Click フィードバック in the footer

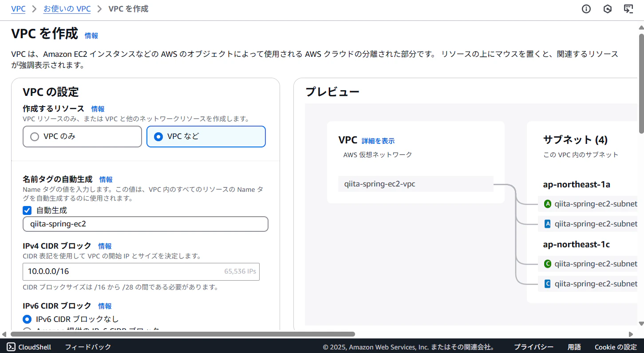coord(88,347)
